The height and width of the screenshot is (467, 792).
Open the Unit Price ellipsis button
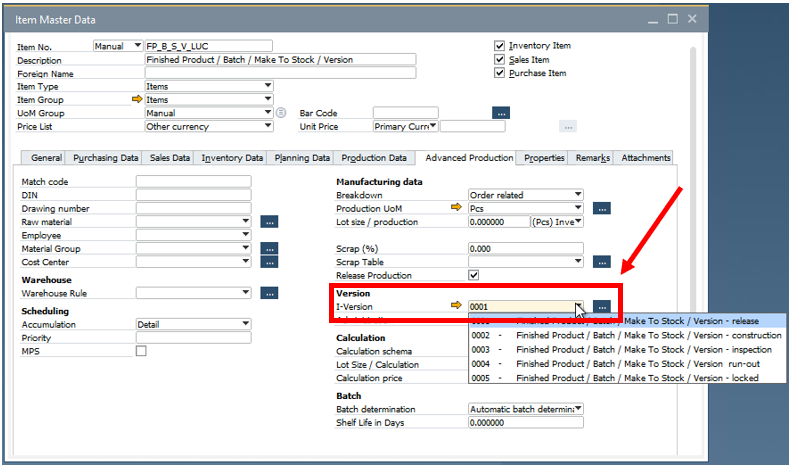tap(568, 126)
